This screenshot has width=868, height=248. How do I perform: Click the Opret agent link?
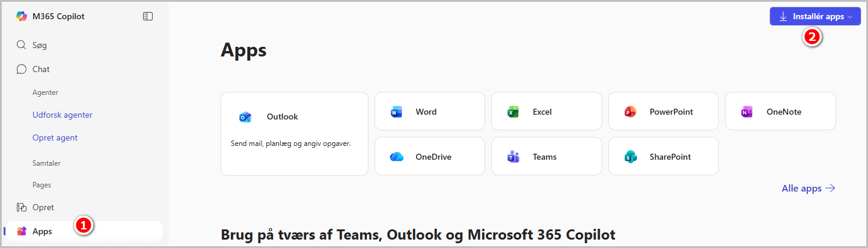coord(55,138)
